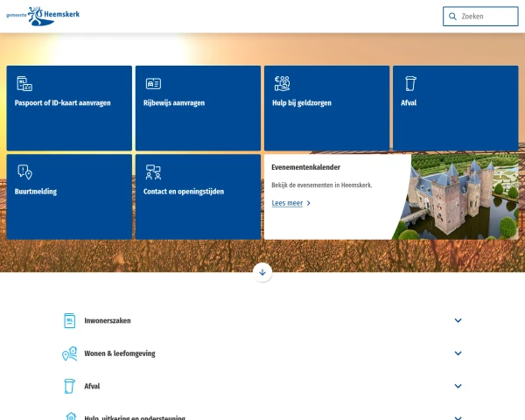Click the driving licence card icon

tap(153, 83)
